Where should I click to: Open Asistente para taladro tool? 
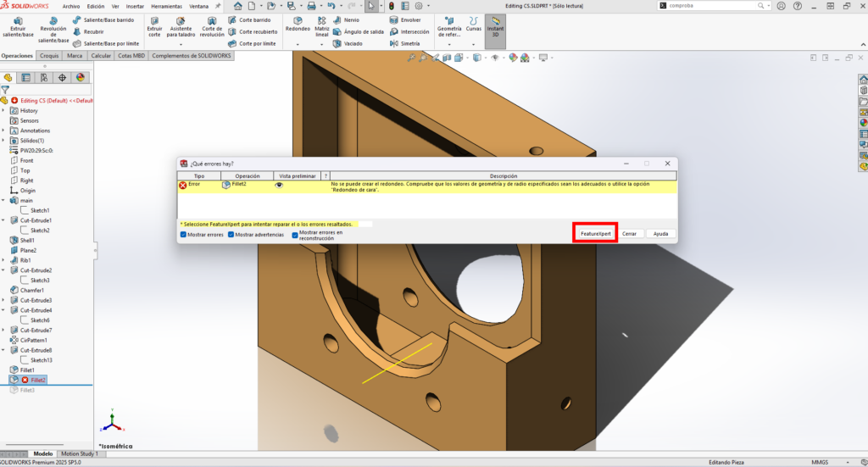point(181,27)
